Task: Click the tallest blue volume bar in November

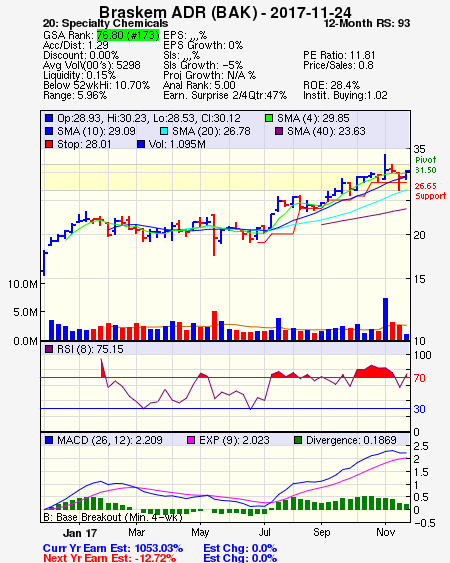Action: [385, 319]
